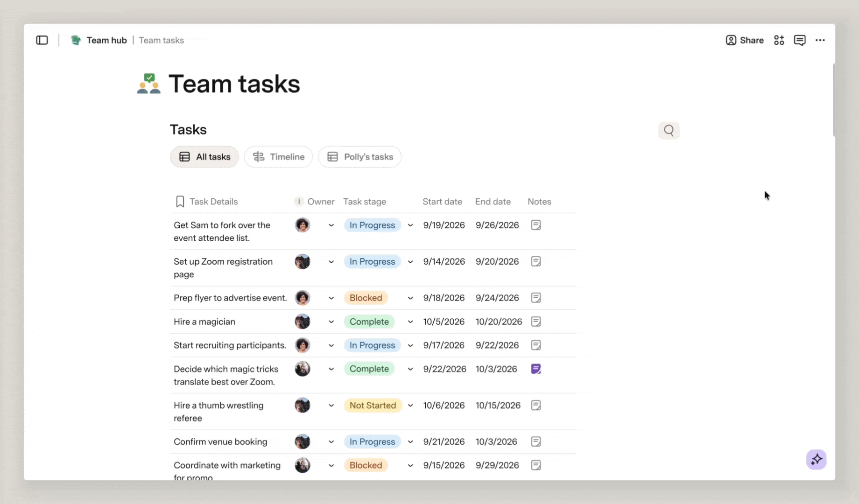Click the owner info icon in header
The image size is (859, 504).
click(x=299, y=201)
